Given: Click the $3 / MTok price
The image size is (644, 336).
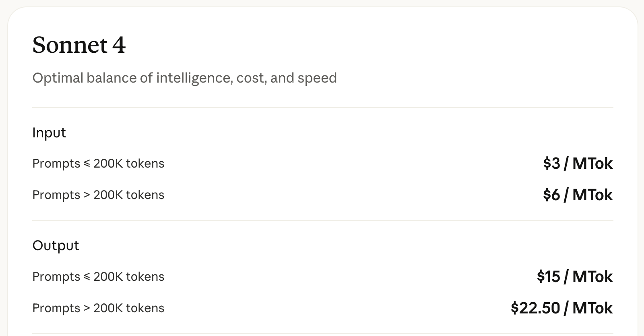Looking at the screenshot, I should point(578,164).
